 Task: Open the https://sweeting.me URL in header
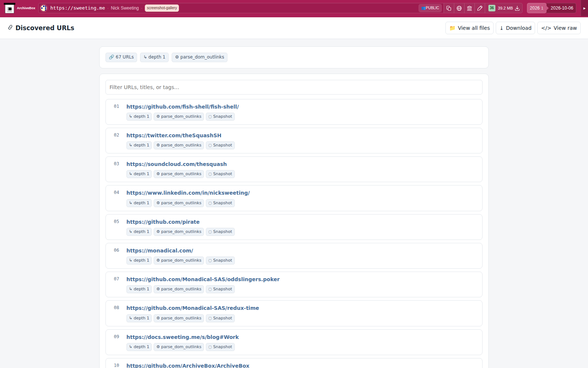78,8
